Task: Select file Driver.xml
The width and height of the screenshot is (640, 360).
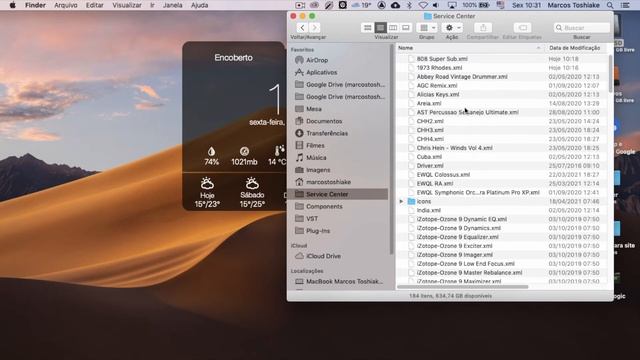Action: (430, 166)
